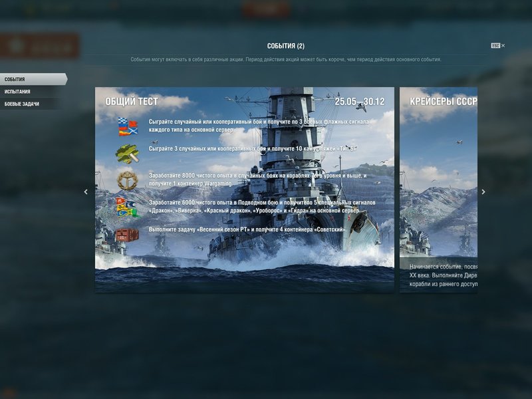The width and height of the screenshot is (532, 399).
Task: Open the Общий тест event card title
Action: [132, 102]
